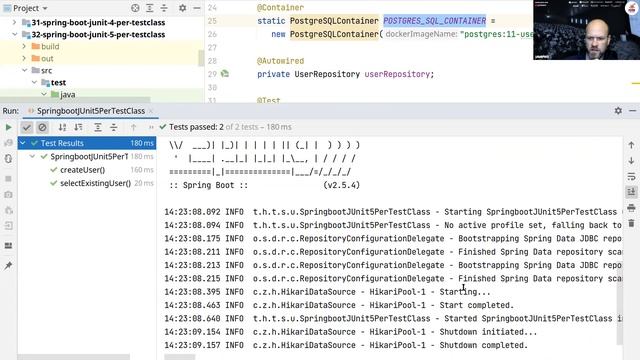Open Run panel settings gear
The width and height of the screenshot is (640, 360).
[x=618, y=111]
